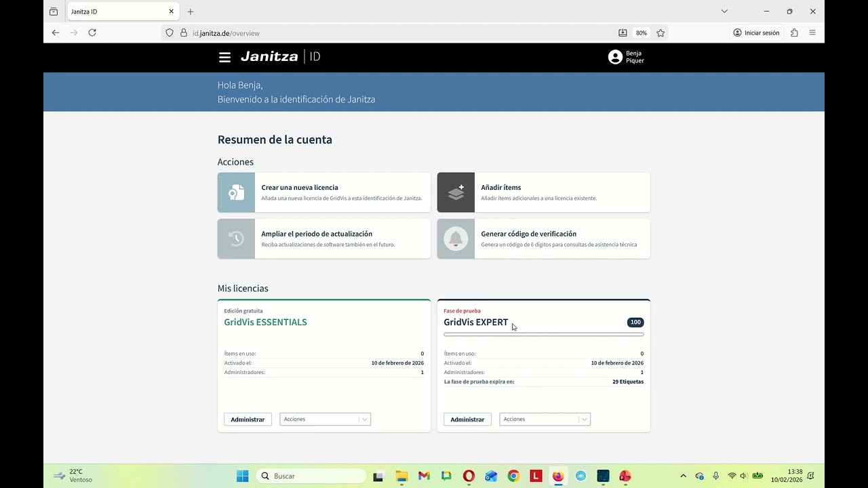The image size is (868, 488).
Task: Select Generar código de verificación
Action: 544,239
